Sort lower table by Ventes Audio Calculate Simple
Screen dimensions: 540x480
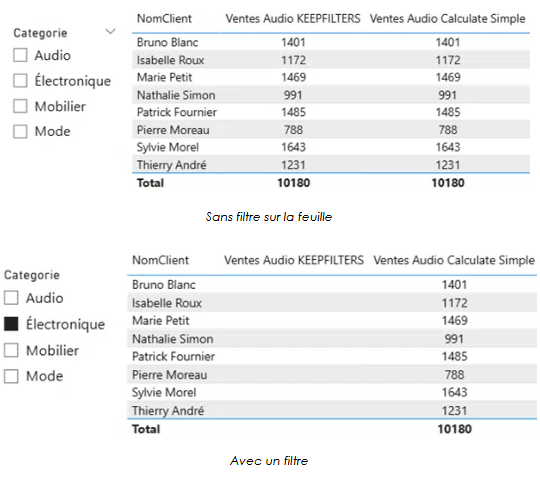pyautogui.click(x=454, y=260)
